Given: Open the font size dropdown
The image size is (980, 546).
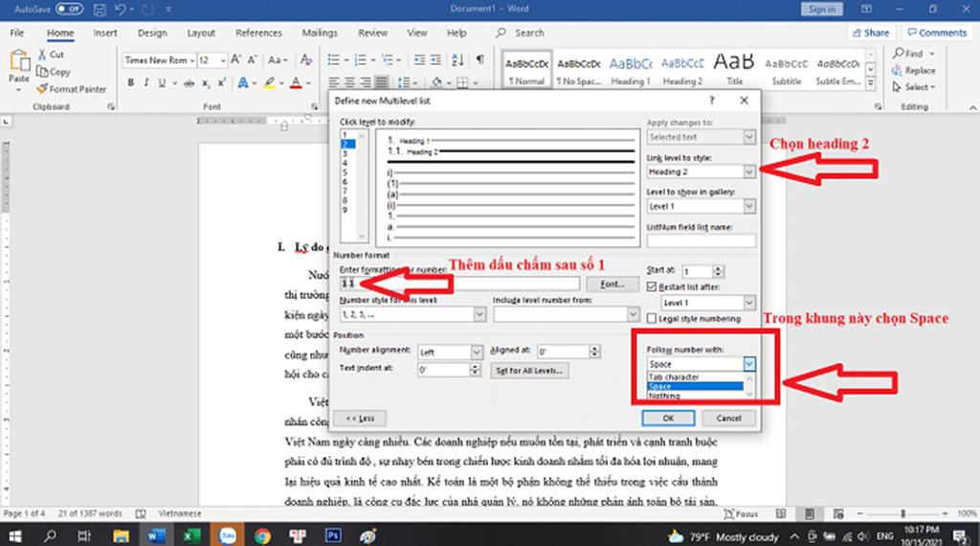Looking at the screenshot, I should [x=222, y=60].
